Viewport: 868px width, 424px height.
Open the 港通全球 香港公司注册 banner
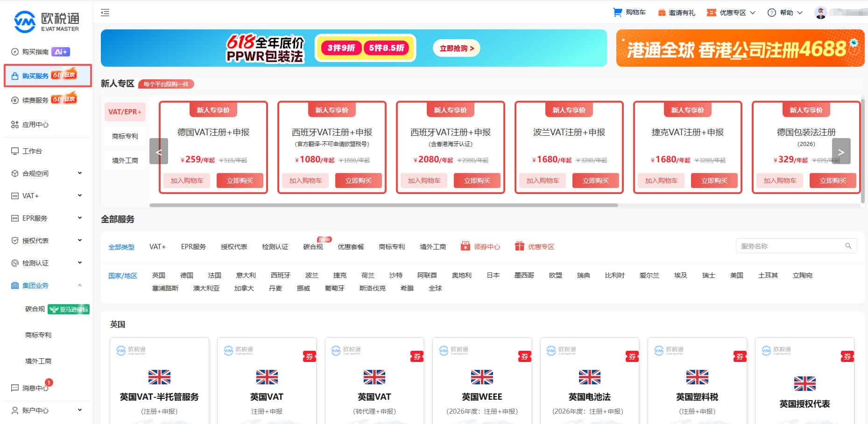[740, 48]
